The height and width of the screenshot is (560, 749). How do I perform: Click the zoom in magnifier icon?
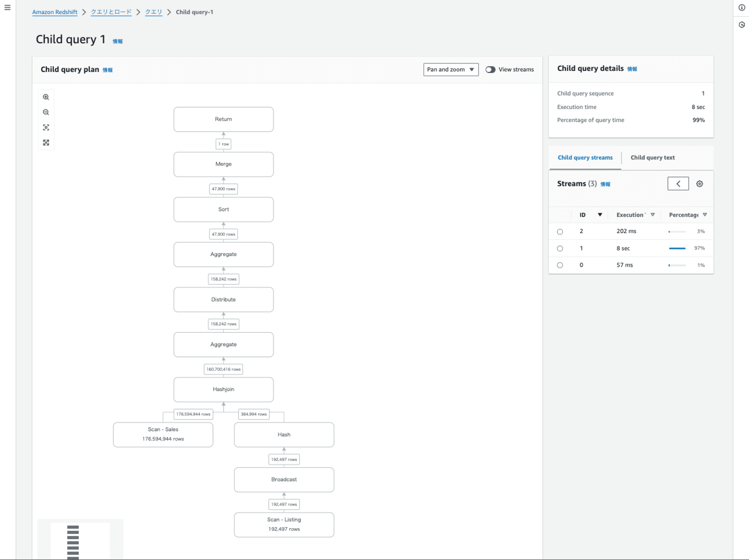click(x=46, y=97)
